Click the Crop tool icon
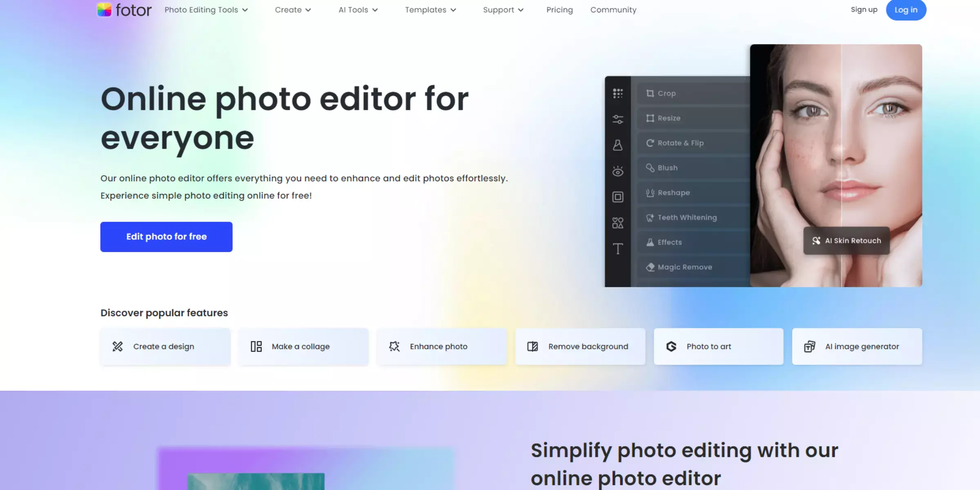 click(x=649, y=93)
